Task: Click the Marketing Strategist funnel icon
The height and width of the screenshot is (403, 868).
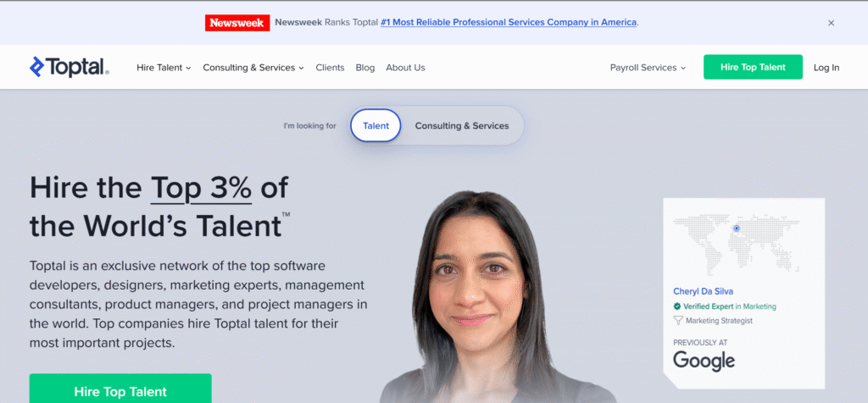Action: click(x=677, y=320)
